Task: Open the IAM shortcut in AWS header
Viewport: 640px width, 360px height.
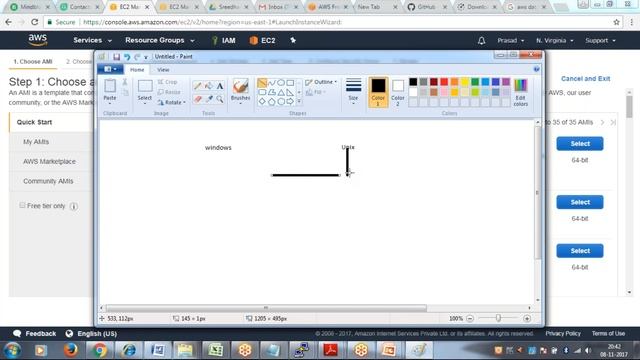Action: point(224,40)
